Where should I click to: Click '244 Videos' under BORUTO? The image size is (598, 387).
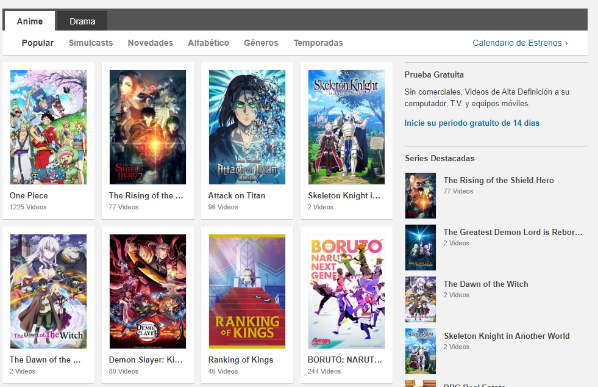(324, 371)
